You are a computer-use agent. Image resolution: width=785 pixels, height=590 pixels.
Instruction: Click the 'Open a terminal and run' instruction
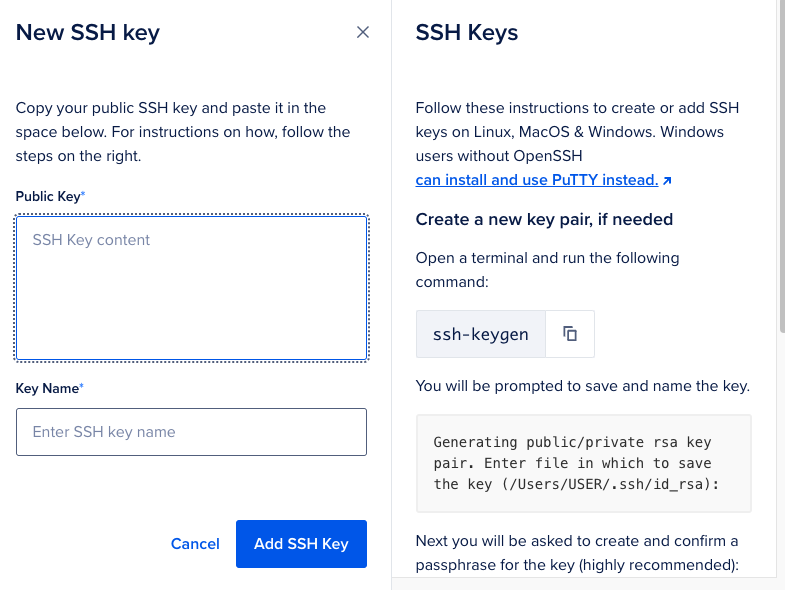click(x=547, y=270)
